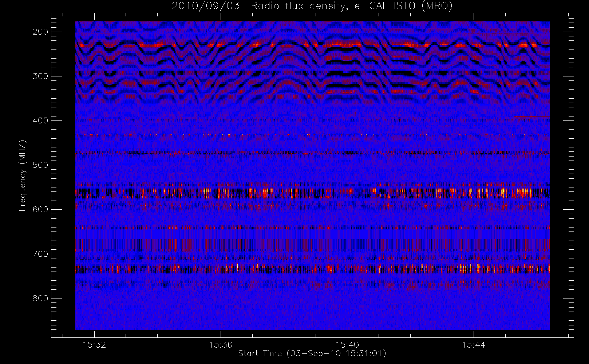Click the 700 frequency tick label
The image size is (589, 364).
[40, 254]
